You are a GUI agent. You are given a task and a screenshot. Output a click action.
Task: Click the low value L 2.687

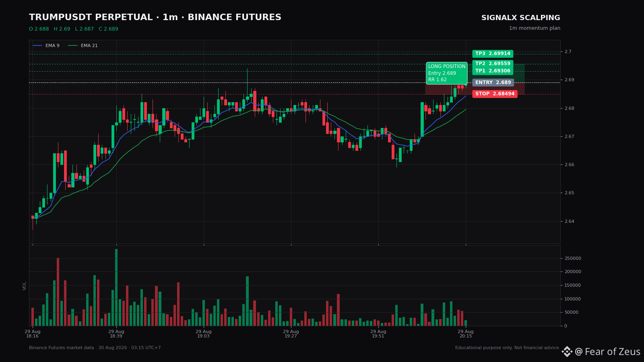tap(85, 29)
